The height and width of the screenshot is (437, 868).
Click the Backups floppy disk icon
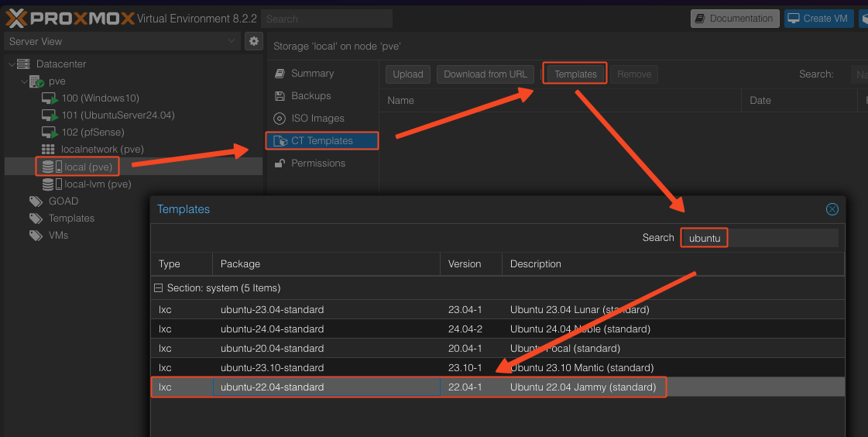point(280,96)
